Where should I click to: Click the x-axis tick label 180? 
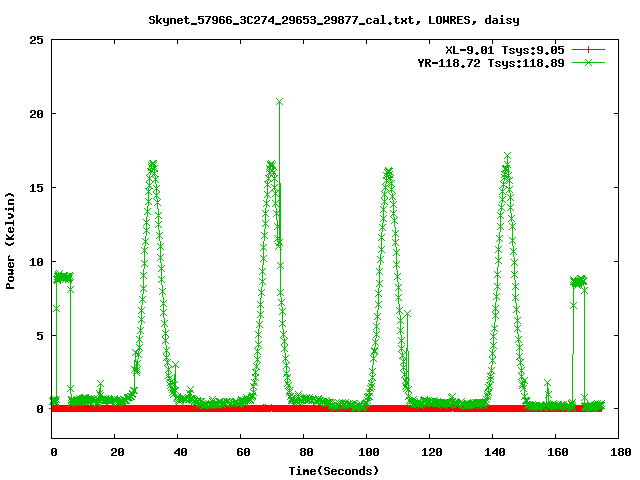click(620, 452)
